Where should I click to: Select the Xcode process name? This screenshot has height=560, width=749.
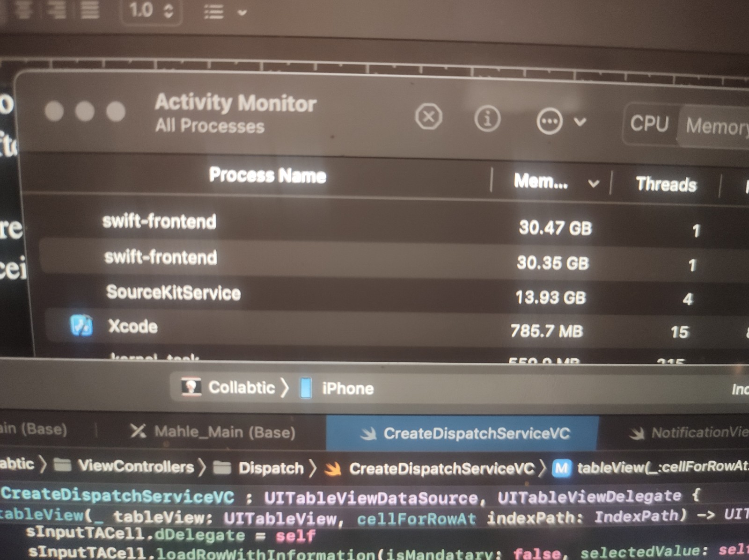[x=133, y=326]
